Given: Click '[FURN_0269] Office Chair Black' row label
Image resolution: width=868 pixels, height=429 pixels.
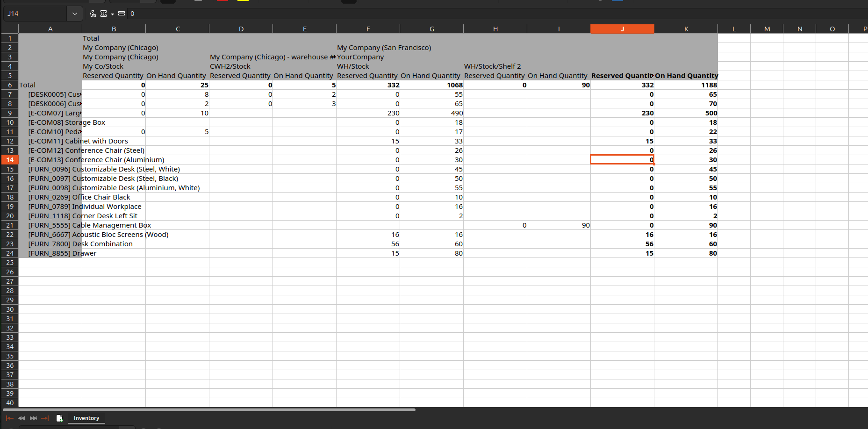Looking at the screenshot, I should 79,197.
